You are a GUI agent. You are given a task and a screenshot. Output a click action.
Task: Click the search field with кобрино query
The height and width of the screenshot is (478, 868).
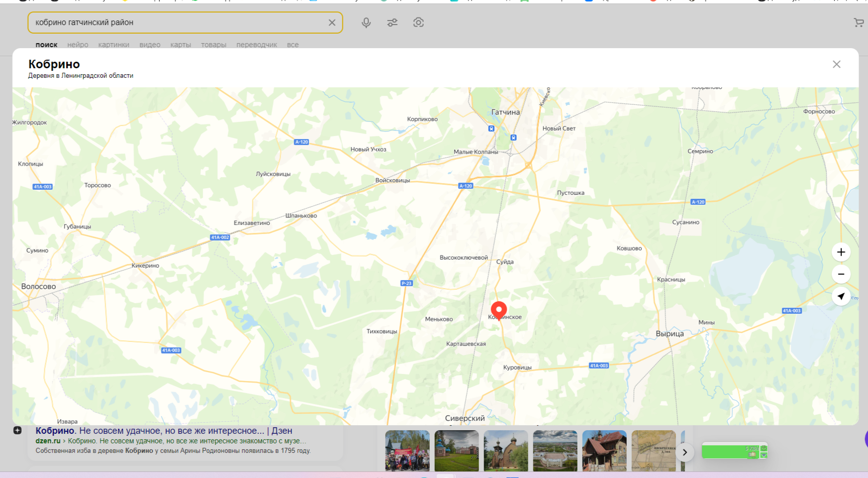pyautogui.click(x=176, y=23)
